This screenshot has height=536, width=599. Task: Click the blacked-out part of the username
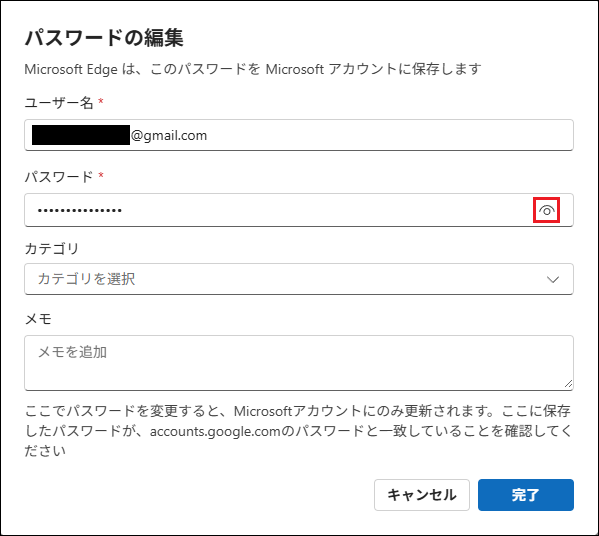click(81, 135)
